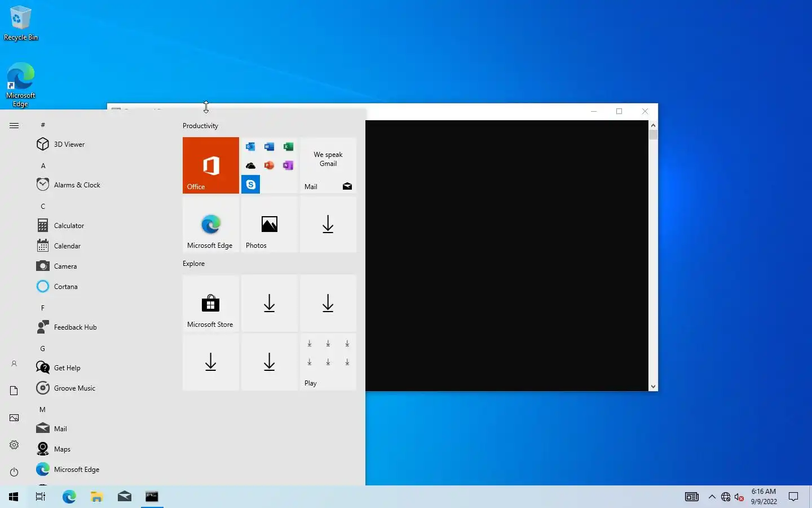Screen dimensions: 812x508
Task: Open Groove Music
Action: click(101, 388)
